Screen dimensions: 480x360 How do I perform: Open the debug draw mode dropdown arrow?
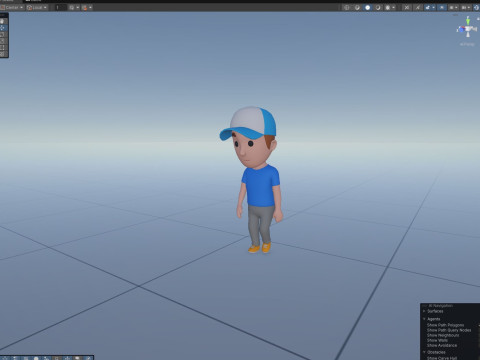click(394, 7)
